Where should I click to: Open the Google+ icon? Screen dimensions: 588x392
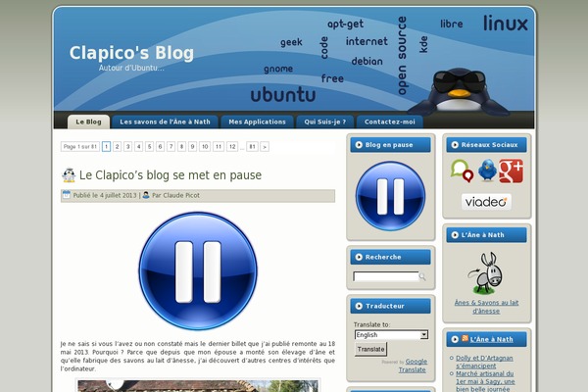coord(511,171)
